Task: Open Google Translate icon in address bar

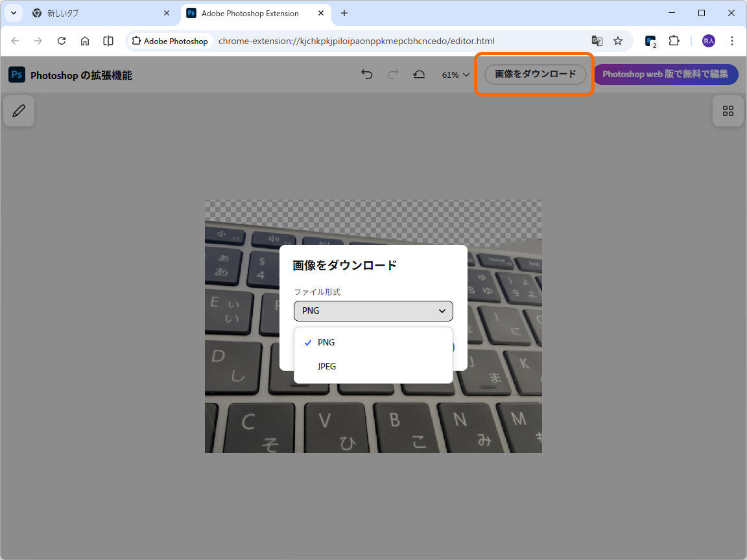Action: [597, 40]
